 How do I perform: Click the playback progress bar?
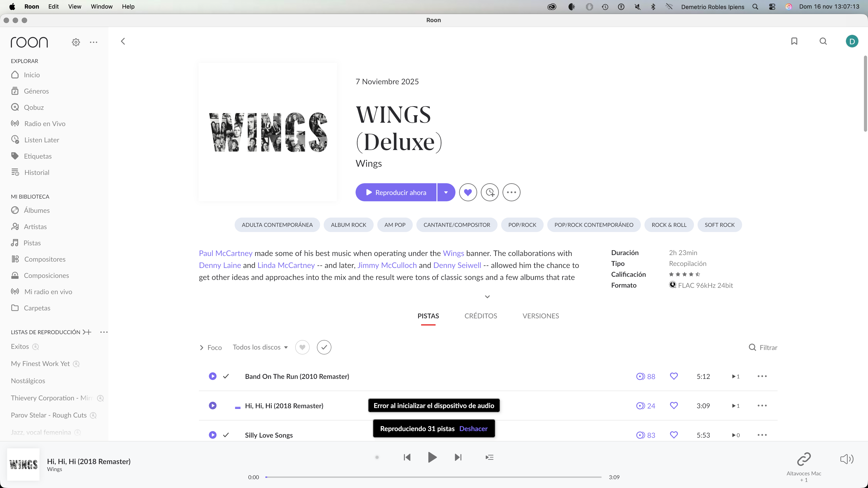(x=433, y=477)
